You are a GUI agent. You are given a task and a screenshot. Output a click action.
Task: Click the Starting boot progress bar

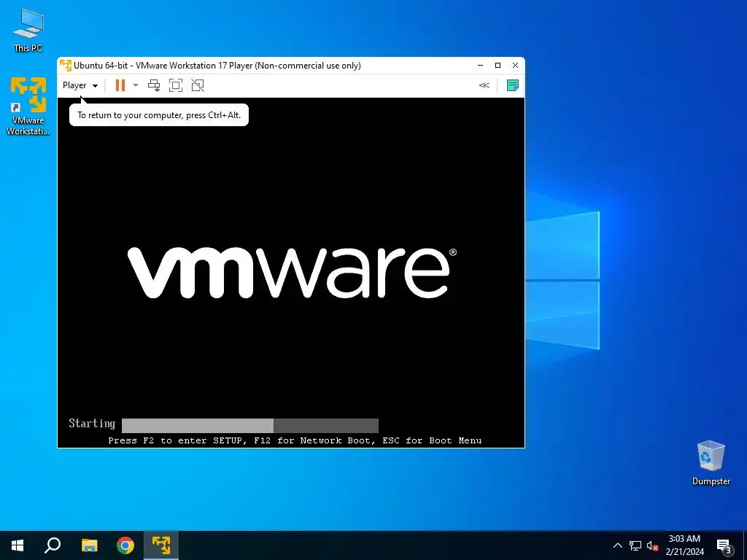[250, 425]
